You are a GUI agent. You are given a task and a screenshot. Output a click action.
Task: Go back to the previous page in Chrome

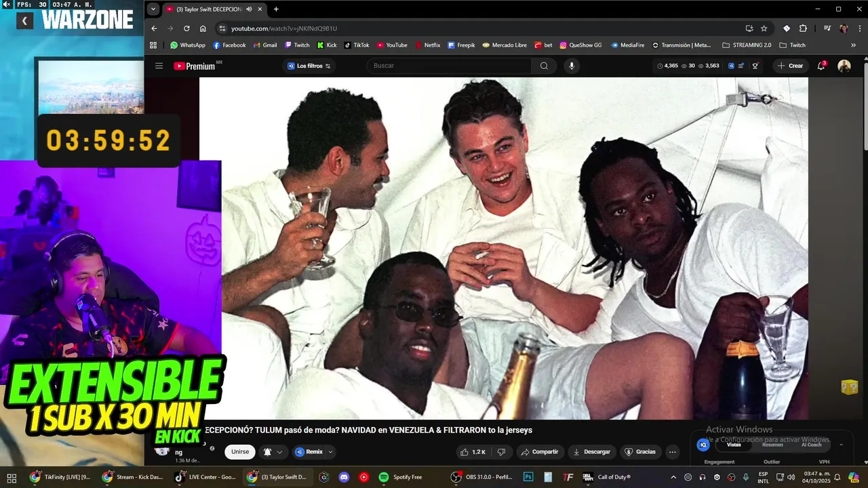point(154,28)
